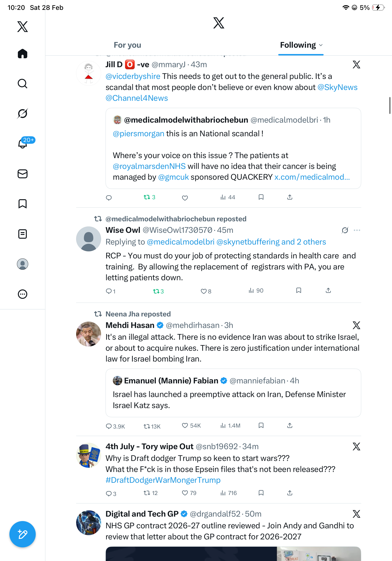Open more options on Wise Owl's post
Viewport: 392px width, 561px height.
tap(357, 230)
